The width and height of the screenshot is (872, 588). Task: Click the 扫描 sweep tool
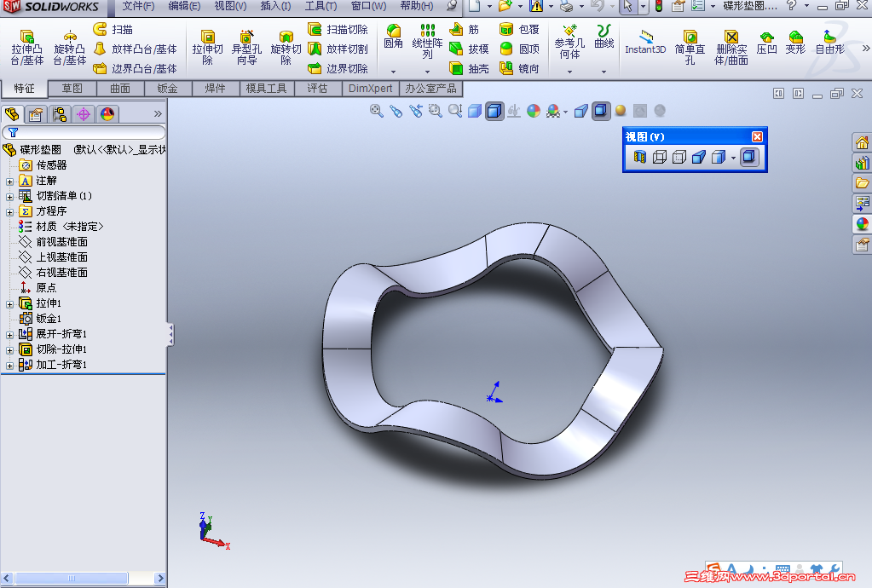pos(113,30)
